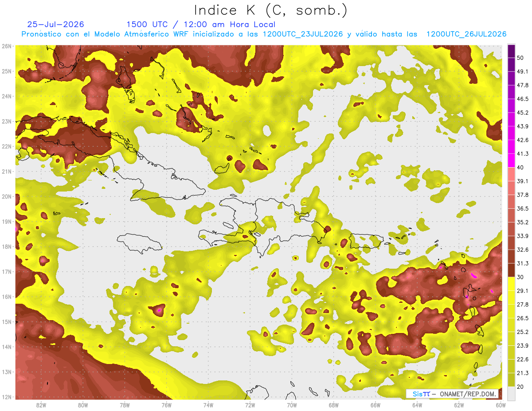This screenshot has height=411, width=532.
Task: Click the colorbar value "27.8"
Action: pos(522,305)
